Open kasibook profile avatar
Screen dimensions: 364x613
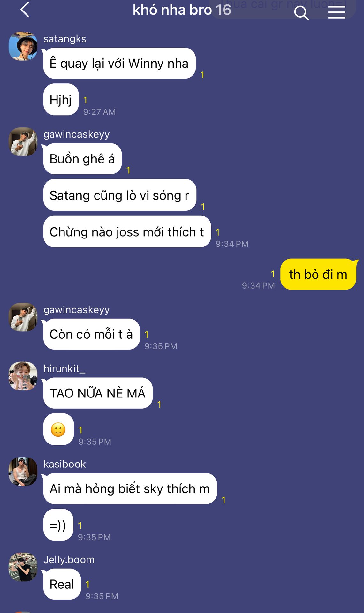point(23,472)
